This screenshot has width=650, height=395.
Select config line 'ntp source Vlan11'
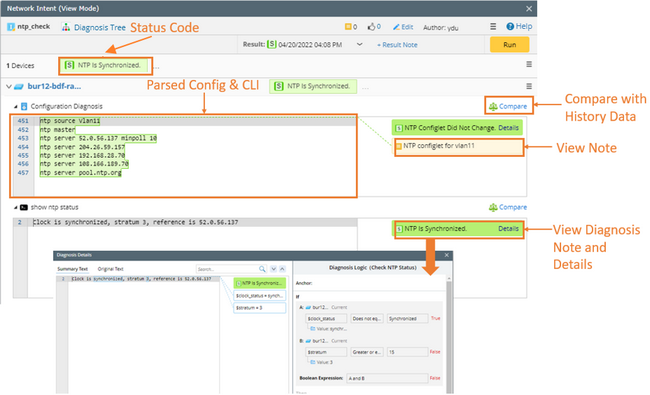pyautogui.click(x=70, y=121)
